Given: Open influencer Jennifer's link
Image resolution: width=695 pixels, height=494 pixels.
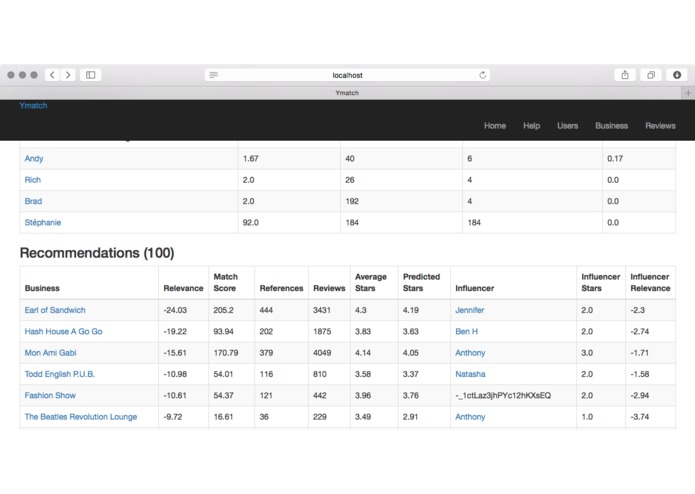Looking at the screenshot, I should pos(469,310).
